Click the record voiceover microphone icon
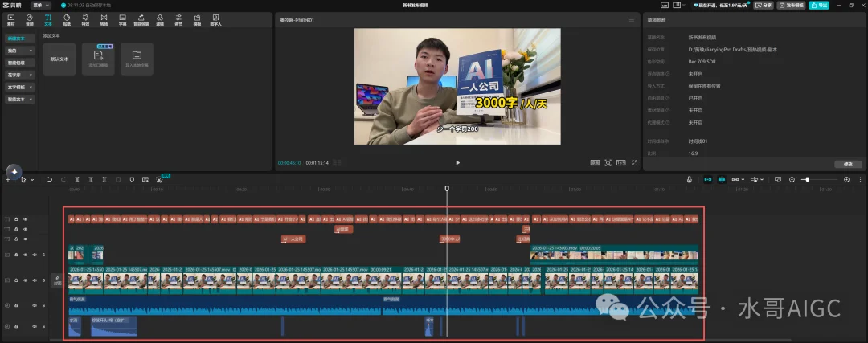Image resolution: width=868 pixels, height=343 pixels. pyautogui.click(x=690, y=179)
